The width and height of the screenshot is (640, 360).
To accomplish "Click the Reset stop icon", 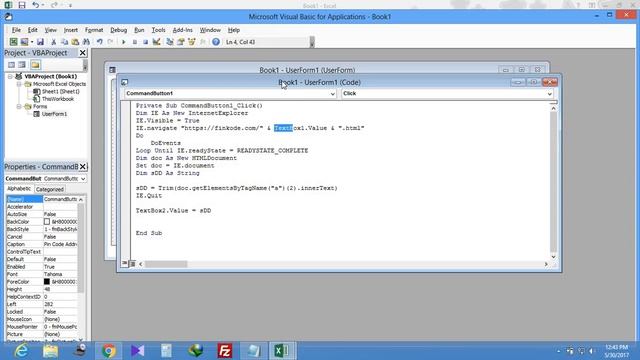I will [145, 42].
